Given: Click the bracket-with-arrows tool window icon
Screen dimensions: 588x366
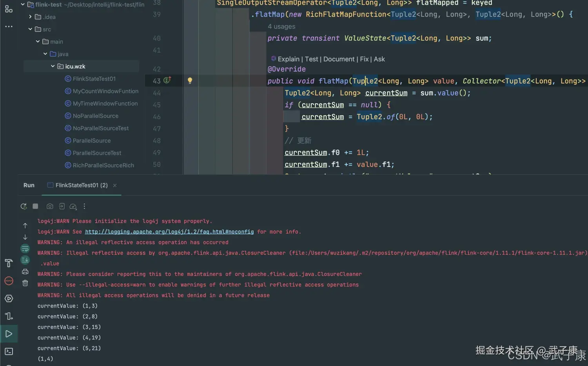Looking at the screenshot, I should tap(9, 316).
